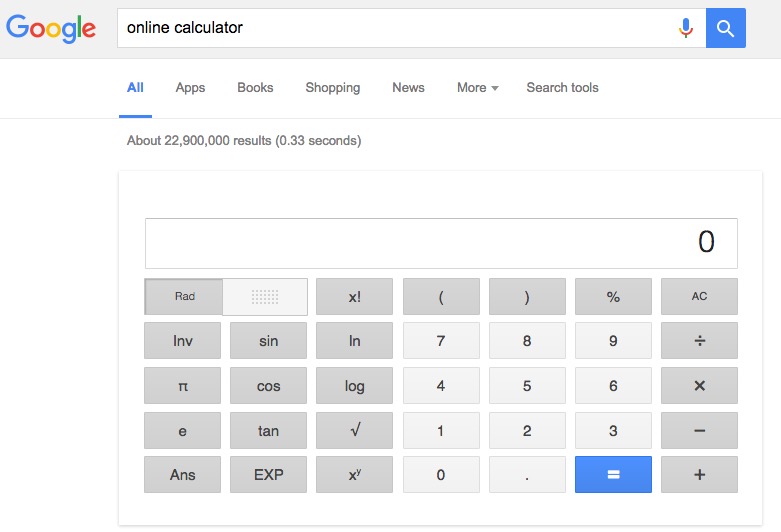
Task: Open the News results tab
Action: tap(408, 88)
